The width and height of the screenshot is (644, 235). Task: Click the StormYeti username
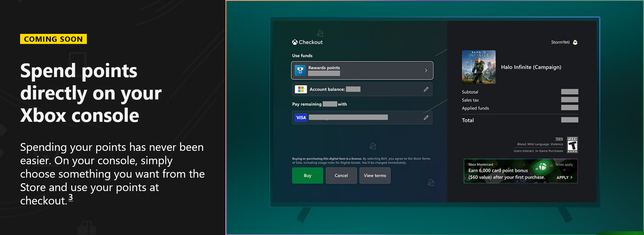coord(560,42)
